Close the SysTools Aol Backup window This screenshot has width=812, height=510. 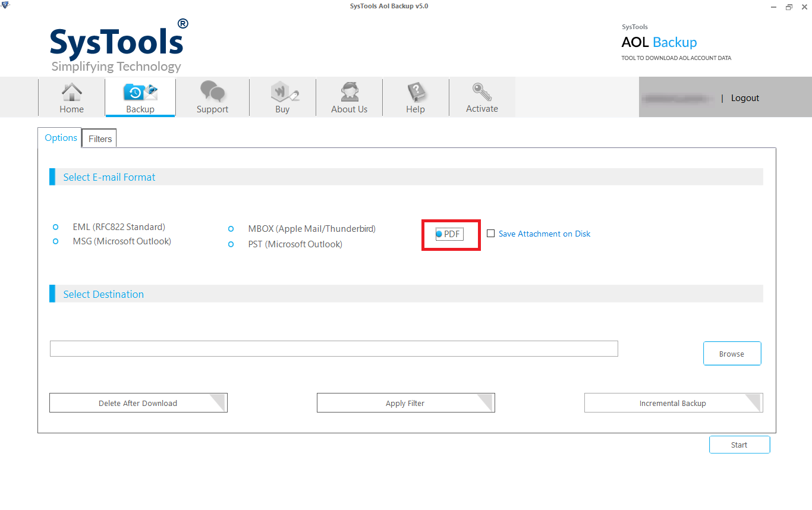click(805, 7)
